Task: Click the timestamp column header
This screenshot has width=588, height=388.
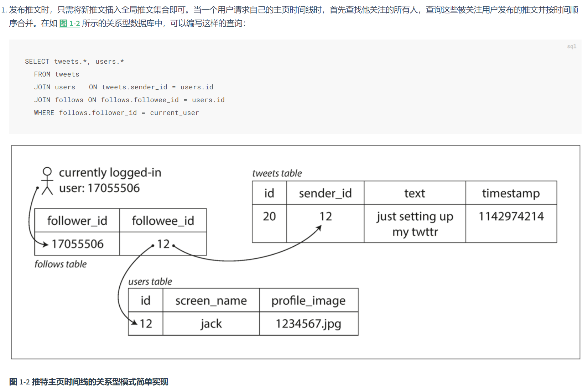Action: pyautogui.click(x=511, y=193)
